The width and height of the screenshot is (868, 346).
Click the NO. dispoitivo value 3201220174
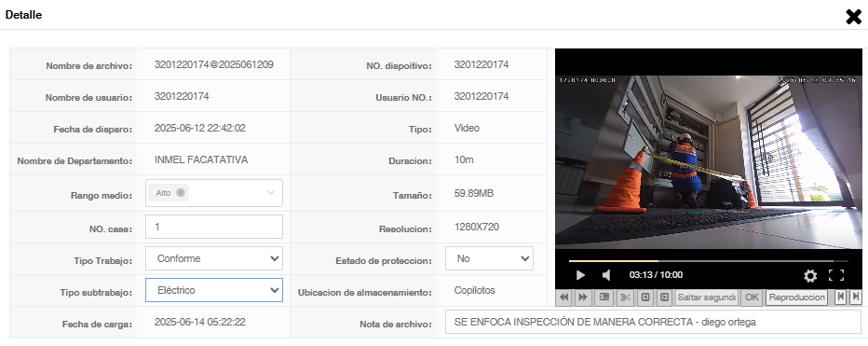click(481, 64)
